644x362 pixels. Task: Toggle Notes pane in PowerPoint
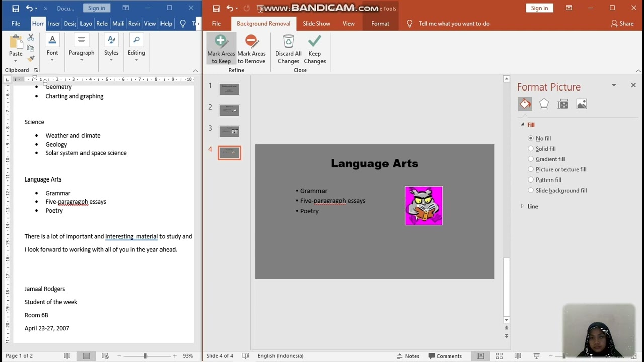pyautogui.click(x=408, y=356)
